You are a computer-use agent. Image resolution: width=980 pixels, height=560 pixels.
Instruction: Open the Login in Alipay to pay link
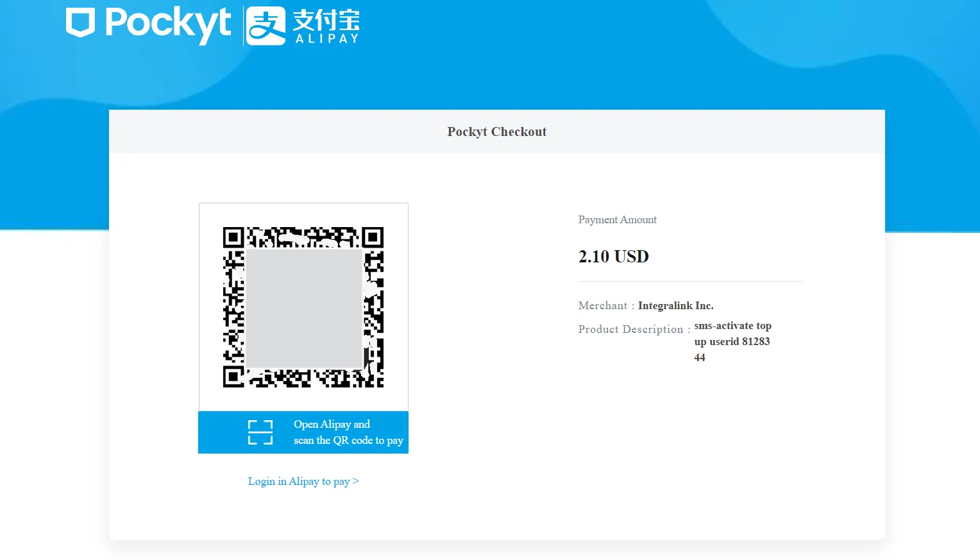(303, 481)
